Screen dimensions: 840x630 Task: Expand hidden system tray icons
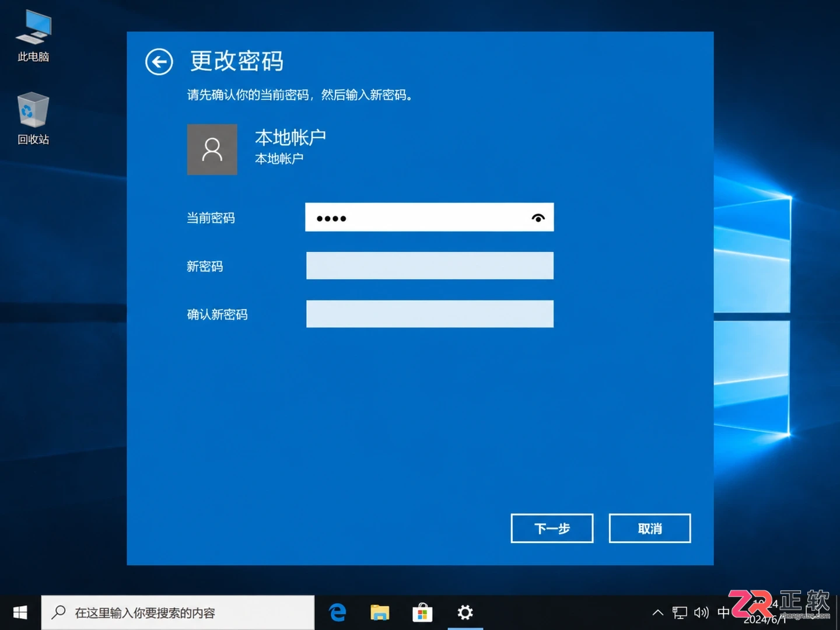point(658,612)
